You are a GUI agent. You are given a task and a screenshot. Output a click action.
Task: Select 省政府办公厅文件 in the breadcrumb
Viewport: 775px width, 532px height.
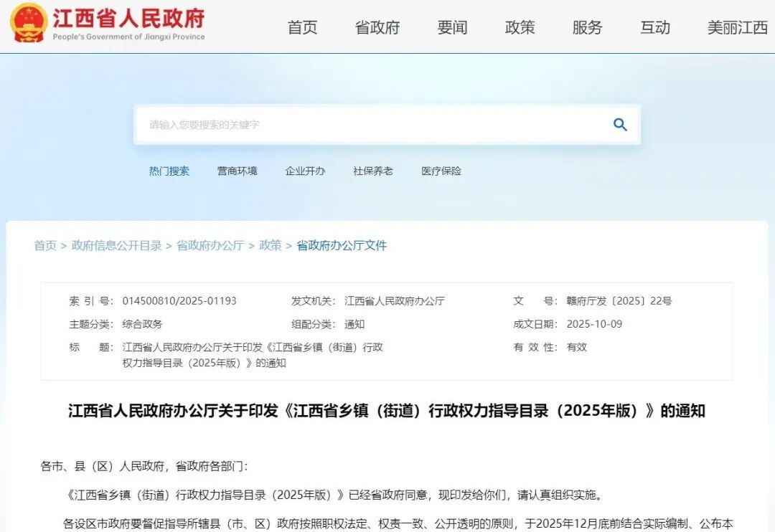pos(341,245)
